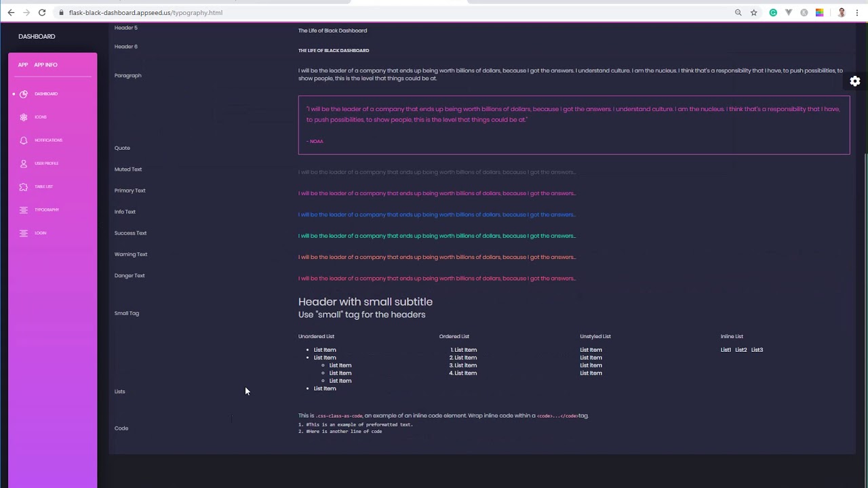Screen dimensions: 868x488
Task: Click the DASHBOARD brand title at top left
Action: click(37, 37)
